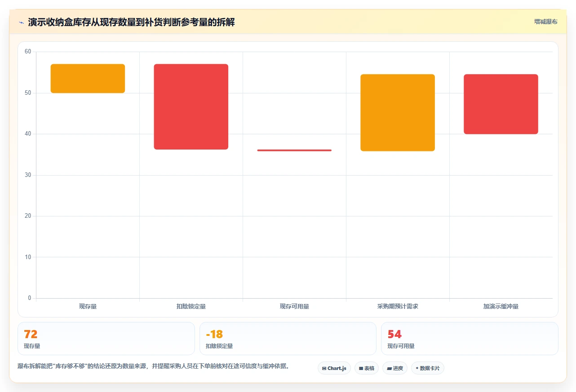Click the orange 现存量 waterfall bar
The height and width of the screenshot is (392, 576).
tap(88, 79)
